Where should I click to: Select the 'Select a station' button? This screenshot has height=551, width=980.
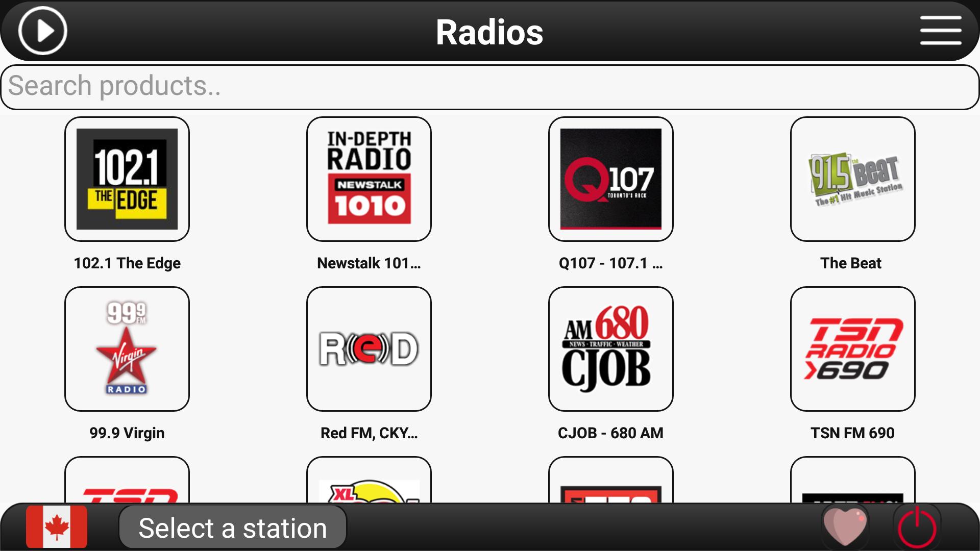233,529
